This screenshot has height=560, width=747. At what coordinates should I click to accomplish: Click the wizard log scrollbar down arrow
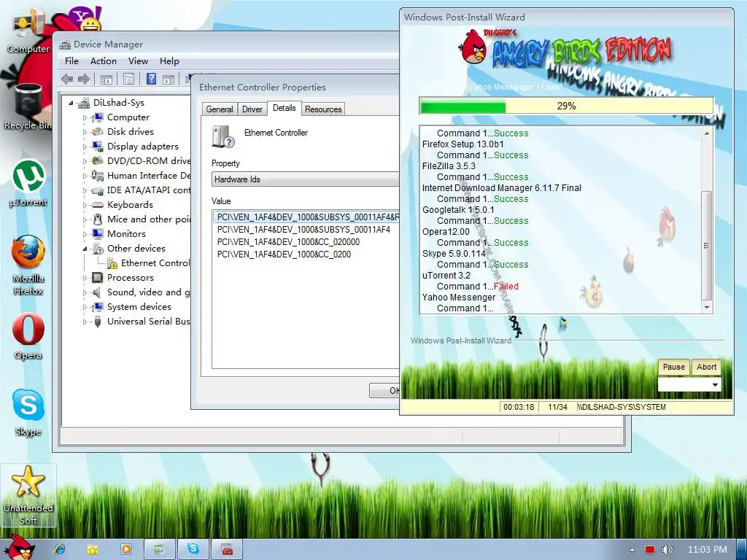[x=707, y=308]
